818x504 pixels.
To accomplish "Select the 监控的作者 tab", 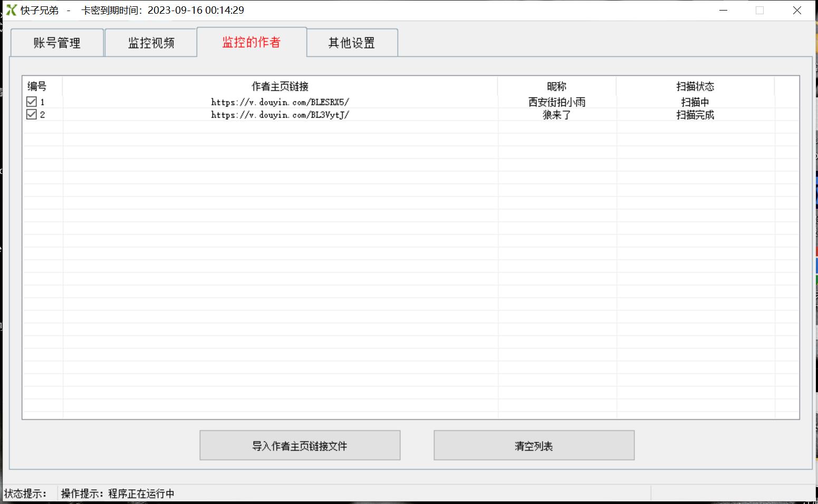I will click(x=252, y=43).
